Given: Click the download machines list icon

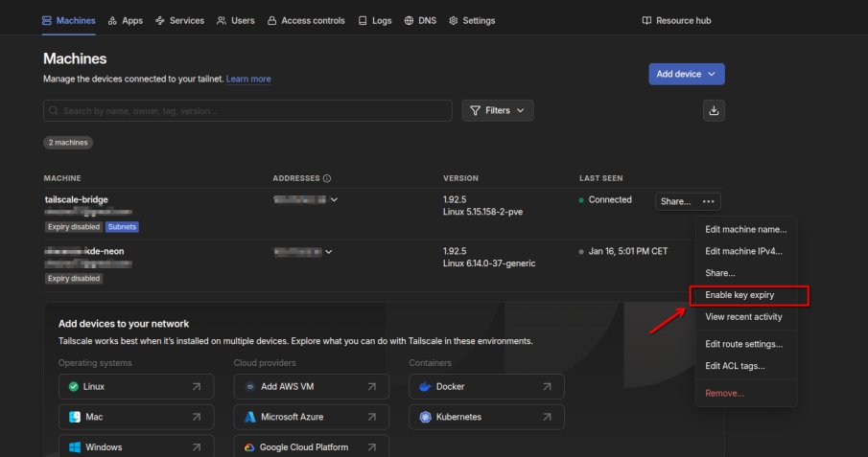Looking at the screenshot, I should [x=714, y=110].
